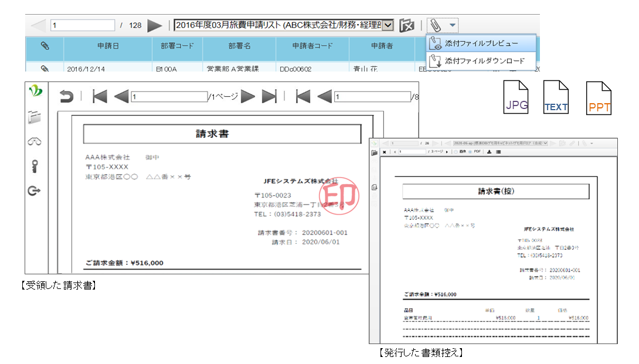
Task: Click the 請求書 title in received invoice
Action: pyautogui.click(x=212, y=134)
